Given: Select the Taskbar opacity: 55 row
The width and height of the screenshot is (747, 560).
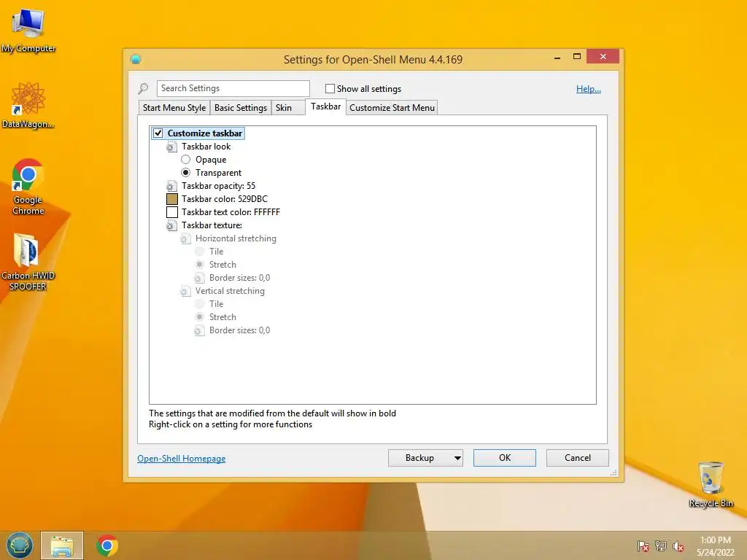Looking at the screenshot, I should click(x=218, y=186).
